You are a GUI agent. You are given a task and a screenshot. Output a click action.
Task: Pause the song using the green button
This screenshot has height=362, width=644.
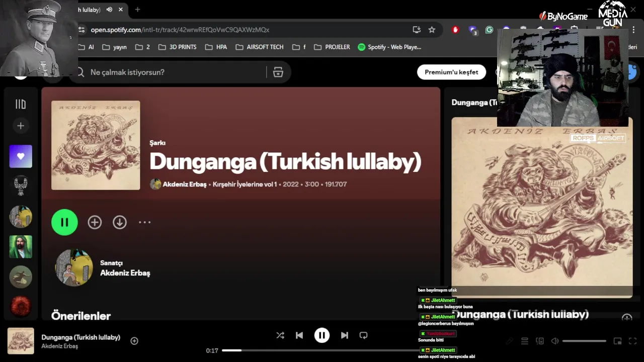tap(64, 222)
